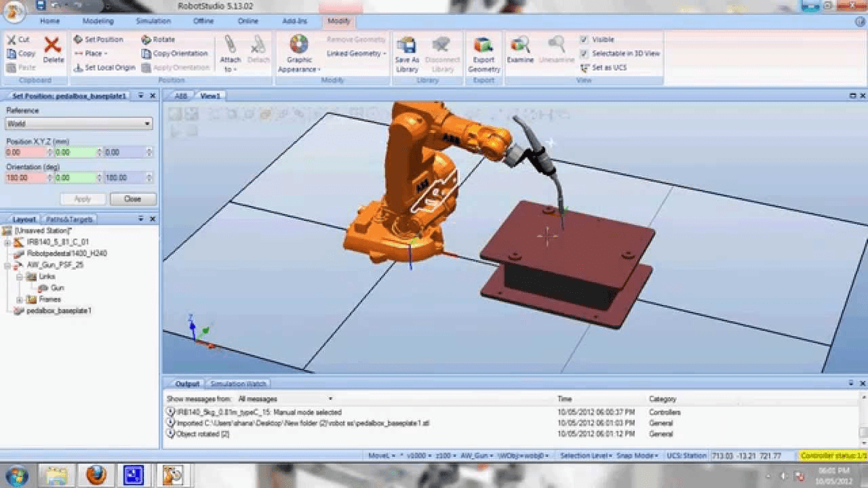Open the Add-Ins ribbon tab
The width and height of the screenshot is (868, 488).
pyautogui.click(x=294, y=22)
